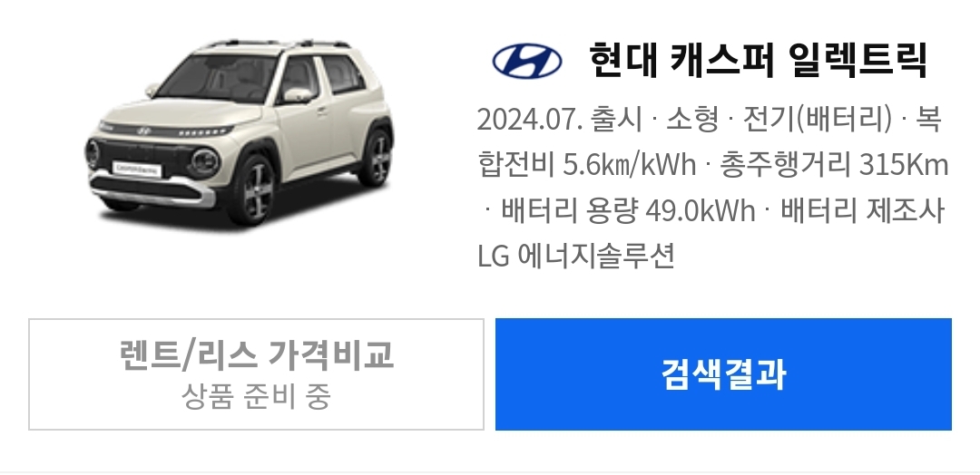
Task: Click the front license plate on the car
Action: [x=137, y=170]
